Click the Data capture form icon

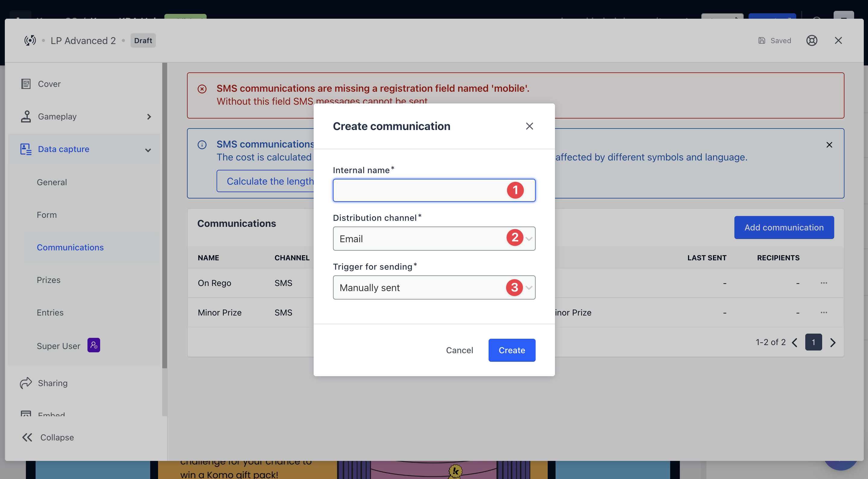click(26, 149)
